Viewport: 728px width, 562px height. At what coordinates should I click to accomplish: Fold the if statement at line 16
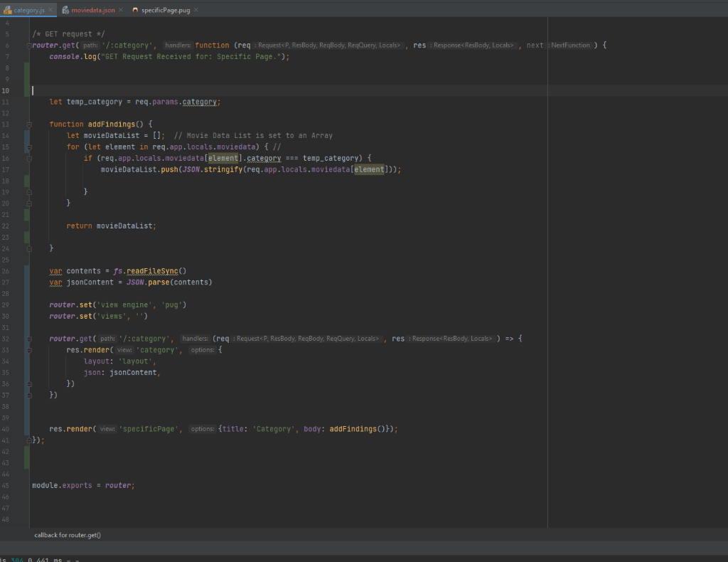pos(29,159)
